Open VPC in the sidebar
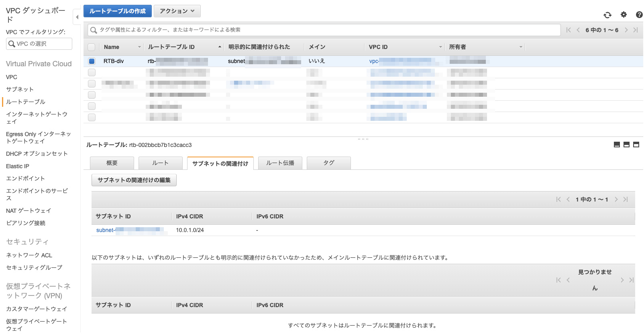 pyautogui.click(x=12, y=77)
